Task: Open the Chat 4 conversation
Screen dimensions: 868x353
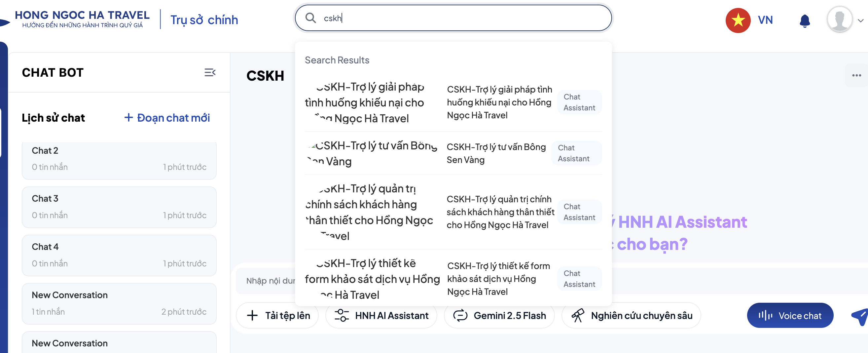Action: [119, 255]
